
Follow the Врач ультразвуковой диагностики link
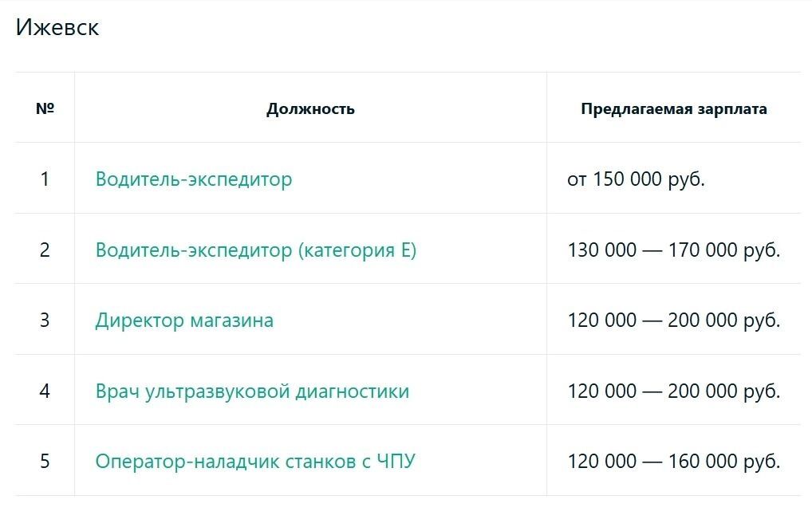[x=252, y=391]
